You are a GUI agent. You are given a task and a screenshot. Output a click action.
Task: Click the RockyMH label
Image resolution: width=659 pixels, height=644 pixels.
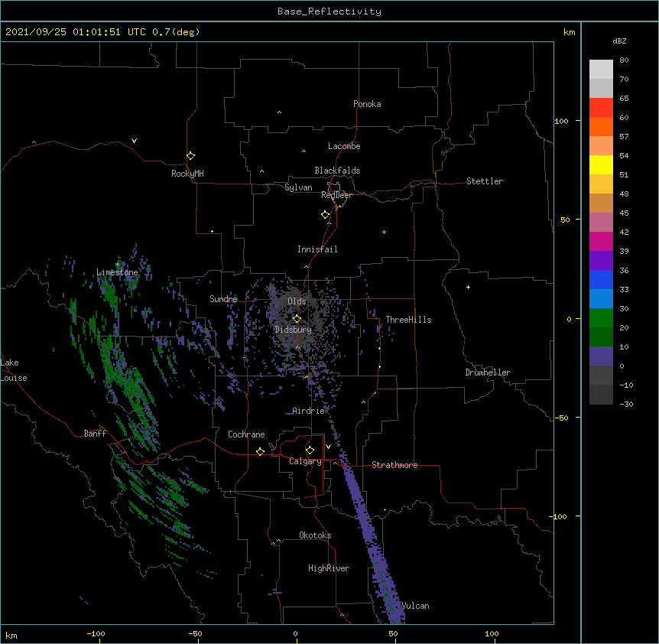187,174
